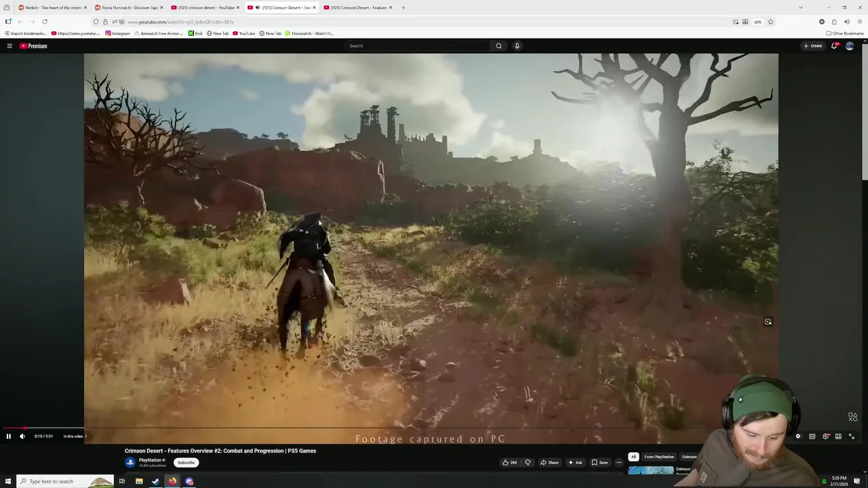Image resolution: width=868 pixels, height=488 pixels.
Task: Reload the page with the refresh icon
Action: (44, 22)
